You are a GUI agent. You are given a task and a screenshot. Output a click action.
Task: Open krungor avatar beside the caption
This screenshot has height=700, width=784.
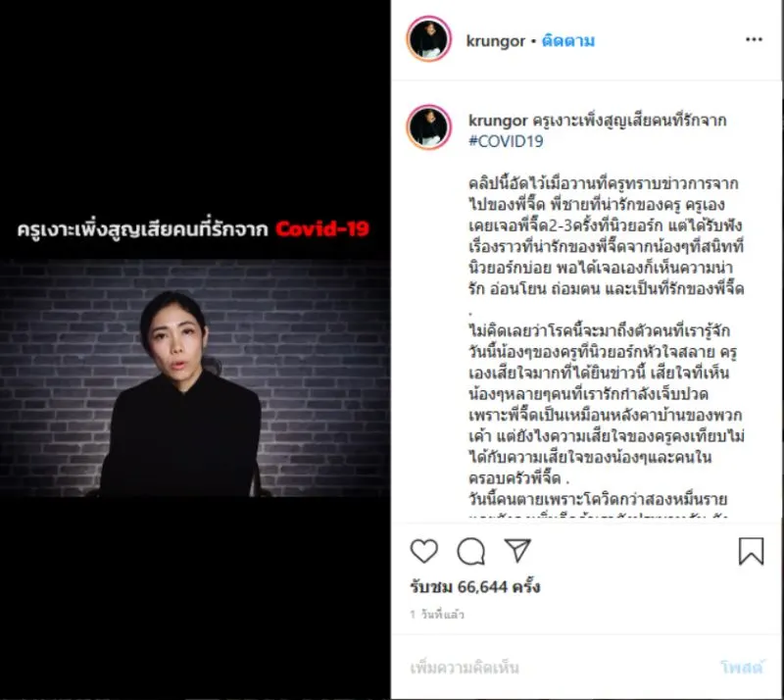tap(429, 127)
